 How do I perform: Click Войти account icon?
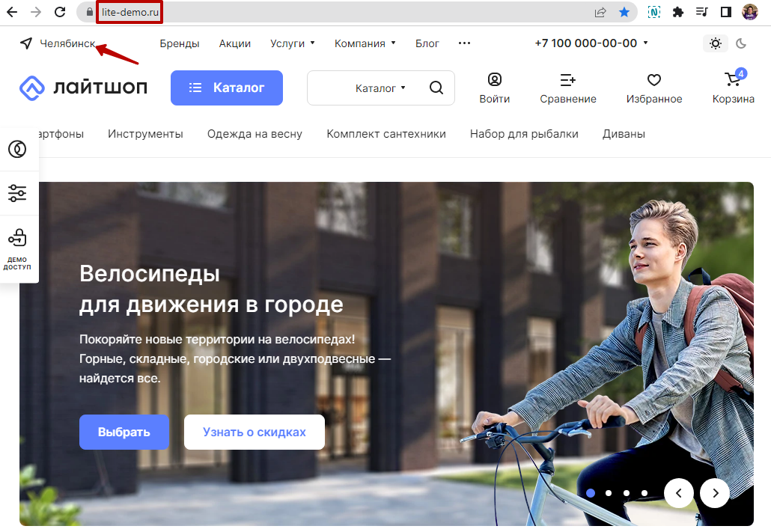click(x=495, y=88)
